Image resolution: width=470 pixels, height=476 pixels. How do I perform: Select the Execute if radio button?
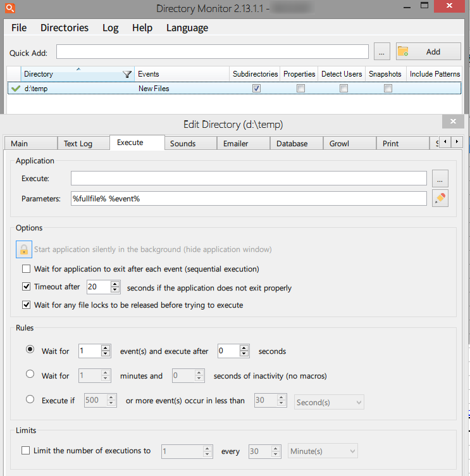[30, 399]
